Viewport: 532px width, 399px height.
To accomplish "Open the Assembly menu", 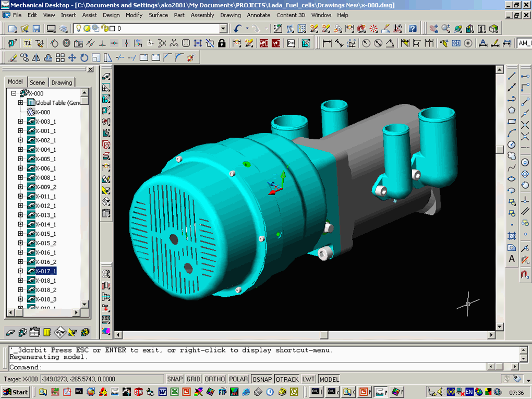I will click(x=202, y=15).
